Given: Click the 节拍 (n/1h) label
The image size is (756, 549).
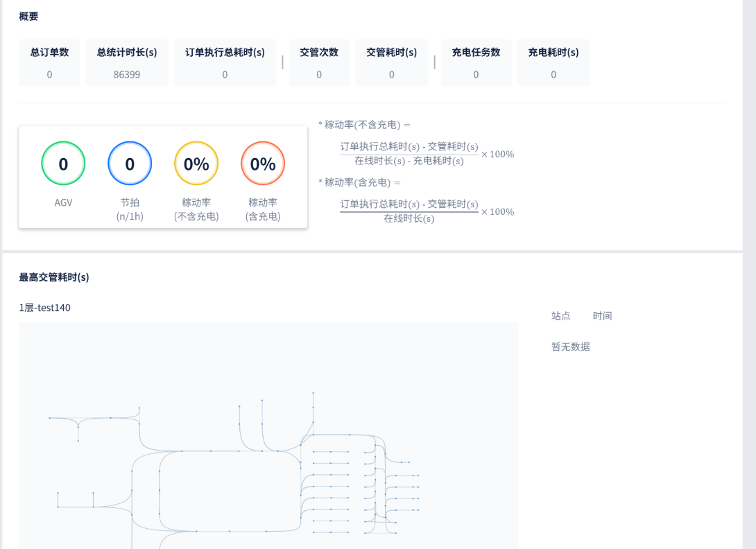Looking at the screenshot, I should coord(130,209).
